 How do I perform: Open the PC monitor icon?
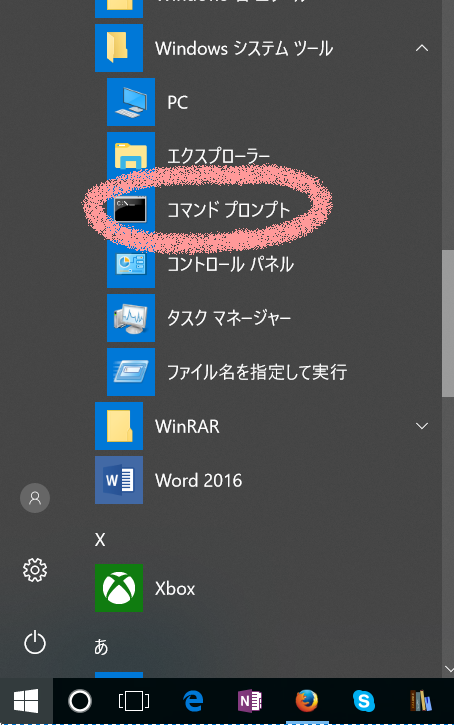pyautogui.click(x=131, y=102)
